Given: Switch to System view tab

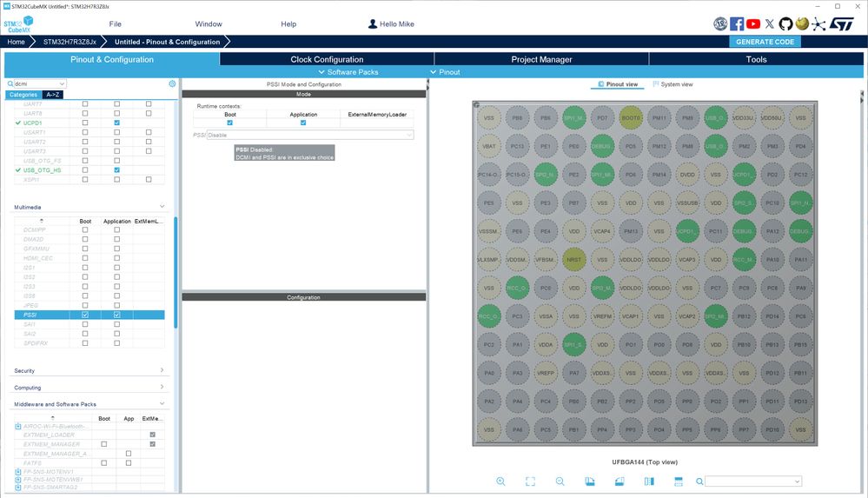Looking at the screenshot, I should 673,84.
